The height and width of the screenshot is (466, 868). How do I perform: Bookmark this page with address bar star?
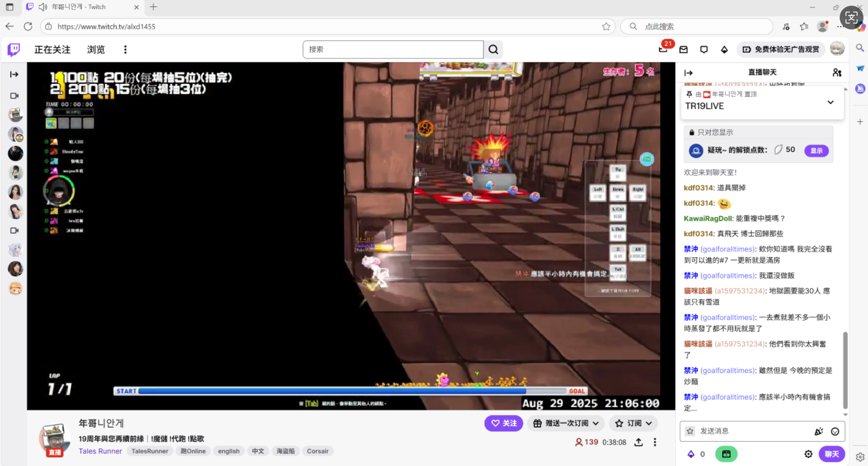coord(606,27)
